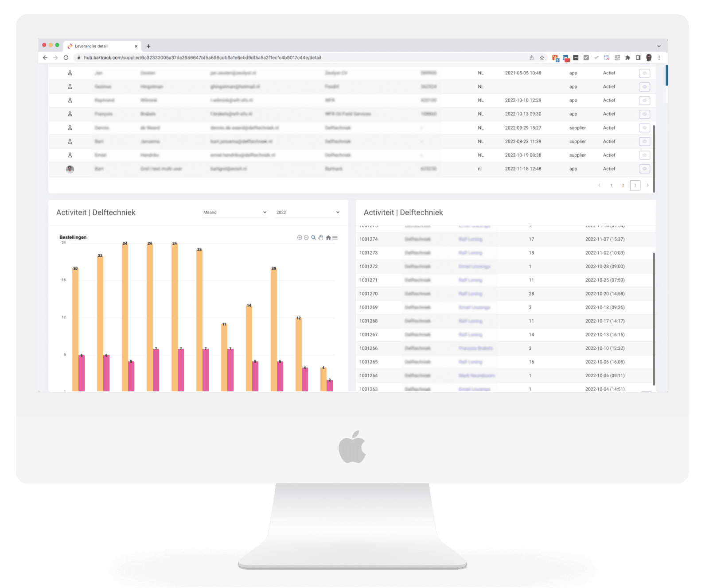709x588 pixels.
Task: Click the users table vertical scrollbar
Action: (x=654, y=159)
